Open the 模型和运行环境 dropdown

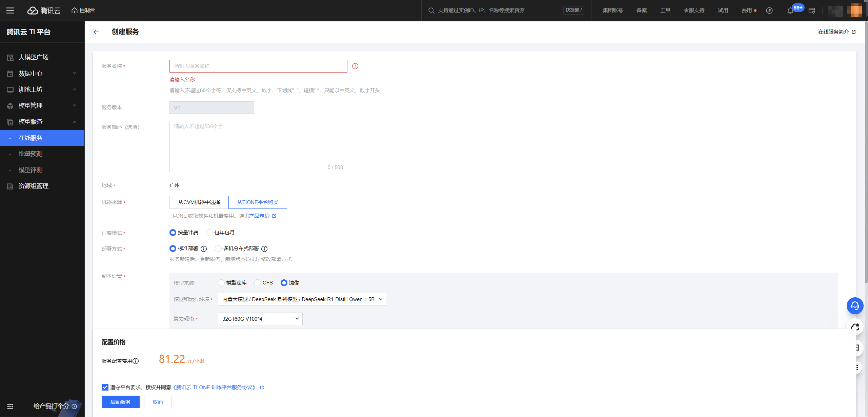[302, 299]
